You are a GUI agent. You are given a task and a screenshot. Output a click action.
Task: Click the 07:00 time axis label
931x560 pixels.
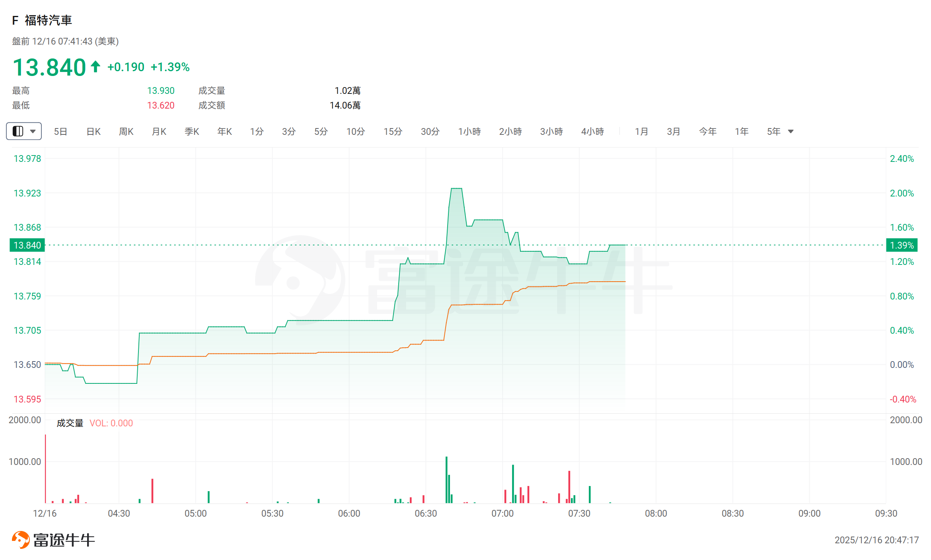(x=503, y=513)
